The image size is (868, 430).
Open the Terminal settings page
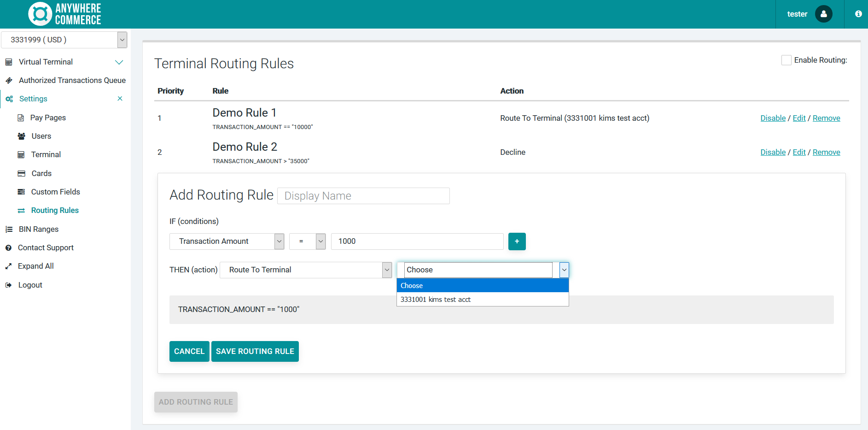click(x=46, y=155)
